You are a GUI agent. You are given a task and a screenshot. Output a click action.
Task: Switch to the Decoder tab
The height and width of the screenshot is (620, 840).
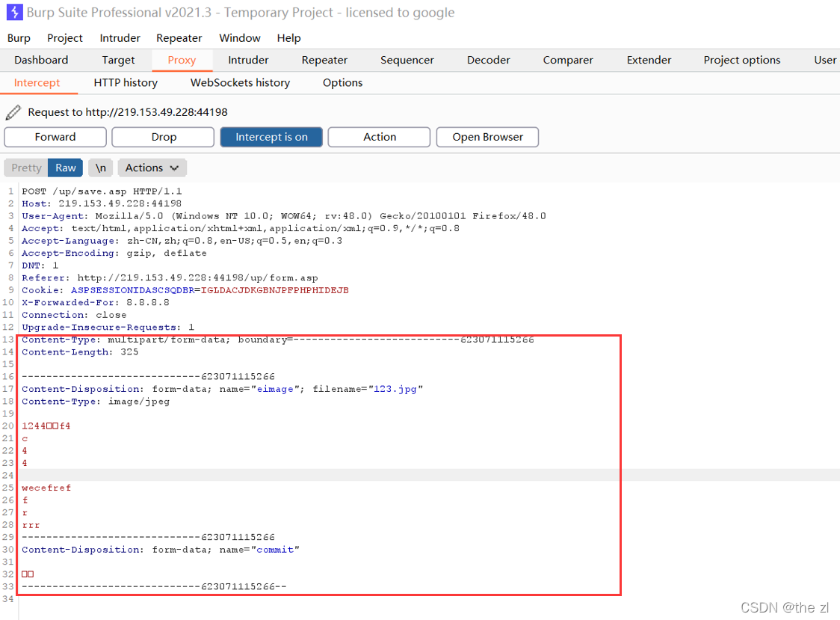click(x=489, y=60)
